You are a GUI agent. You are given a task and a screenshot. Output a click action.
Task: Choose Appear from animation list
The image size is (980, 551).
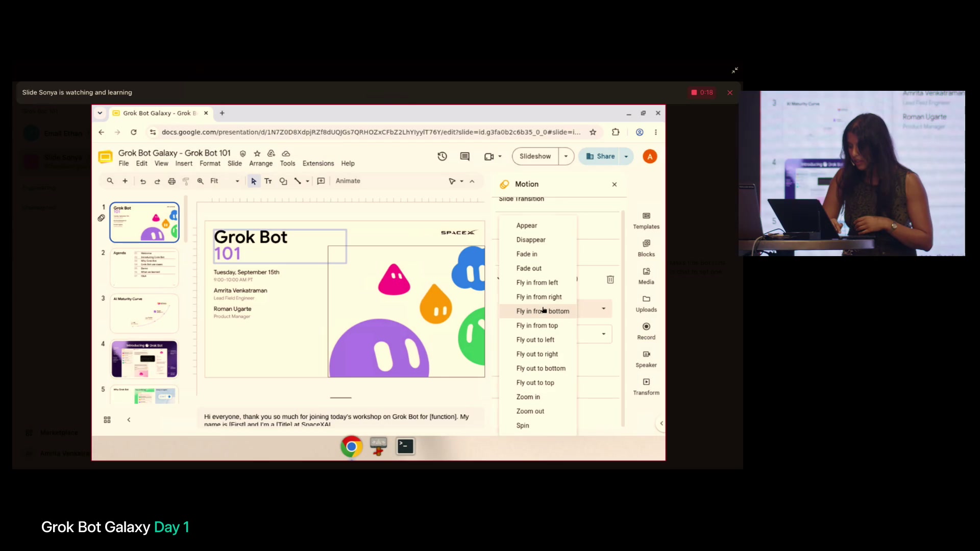pos(538,226)
